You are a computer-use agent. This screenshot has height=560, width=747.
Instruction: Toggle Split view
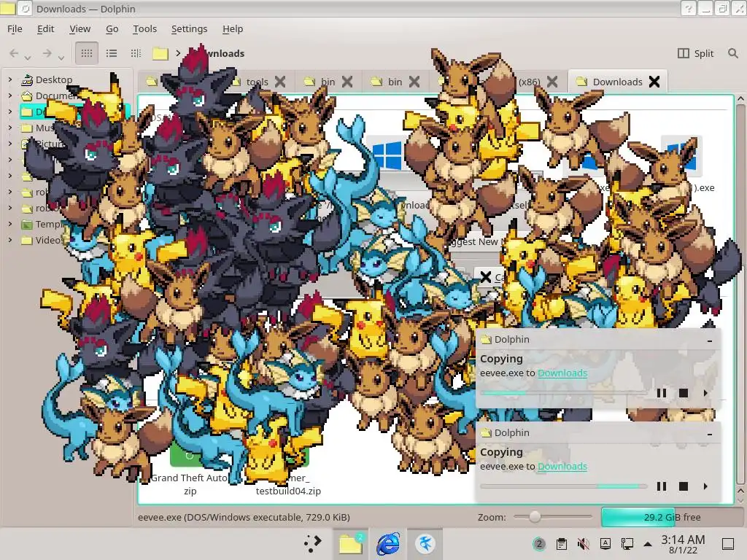coord(695,53)
